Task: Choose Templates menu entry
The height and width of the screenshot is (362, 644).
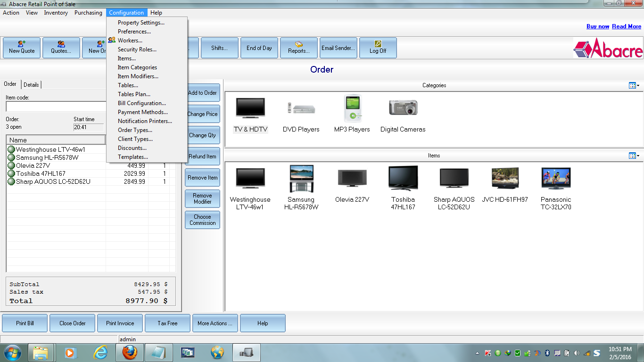Action: 147,157
